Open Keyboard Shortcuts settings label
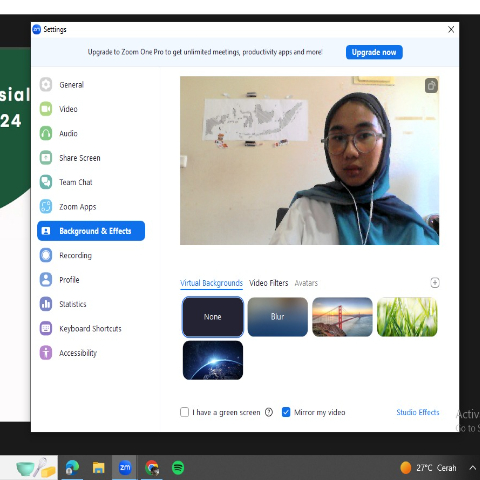 tap(90, 329)
